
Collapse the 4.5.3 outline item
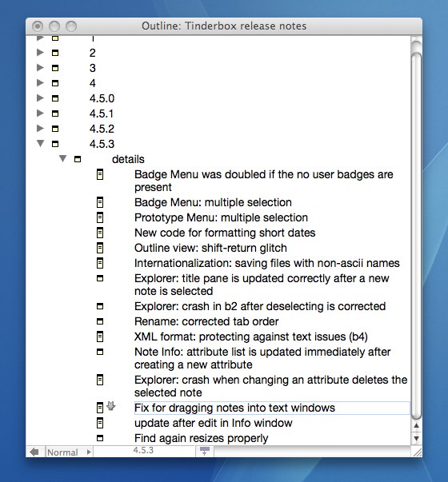pyautogui.click(x=40, y=143)
